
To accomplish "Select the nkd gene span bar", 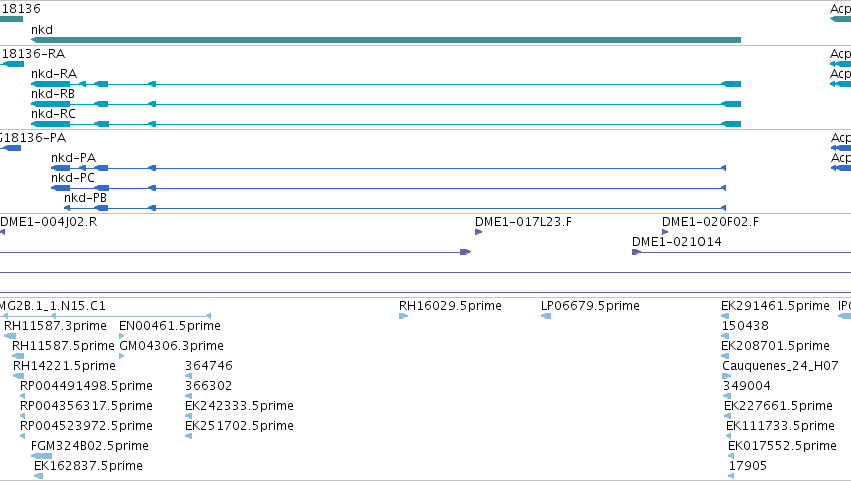I will point(386,40).
